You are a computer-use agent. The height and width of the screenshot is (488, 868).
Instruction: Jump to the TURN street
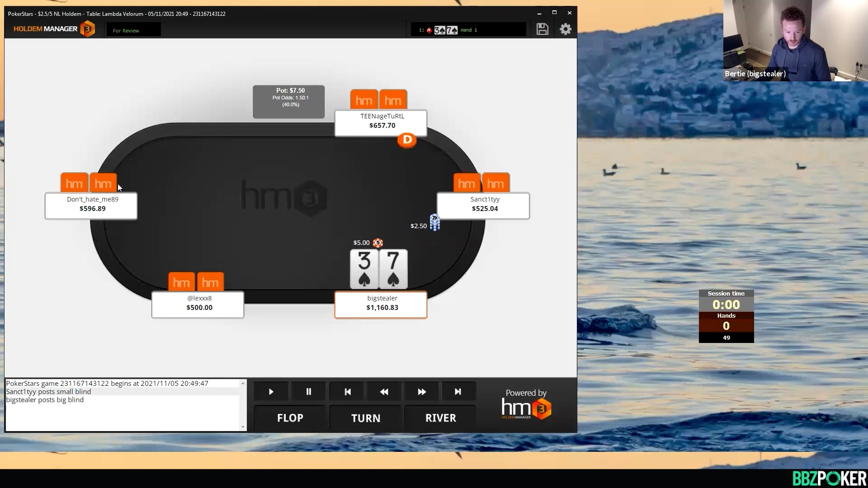point(365,418)
